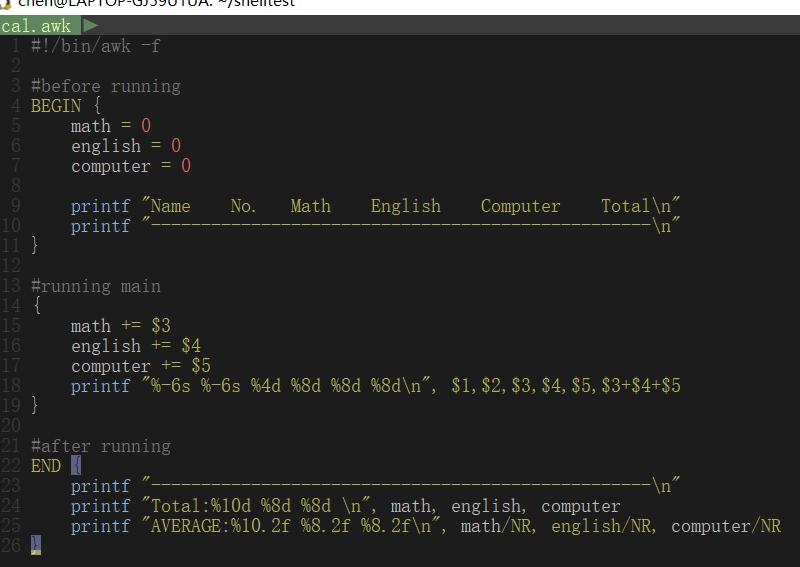Click the 'english = 0' line
The width and height of the screenshot is (800, 567).
click(126, 146)
